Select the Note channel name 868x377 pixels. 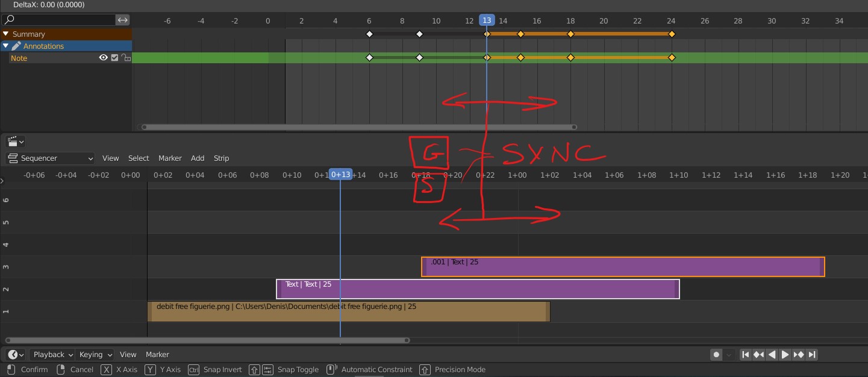tap(19, 58)
